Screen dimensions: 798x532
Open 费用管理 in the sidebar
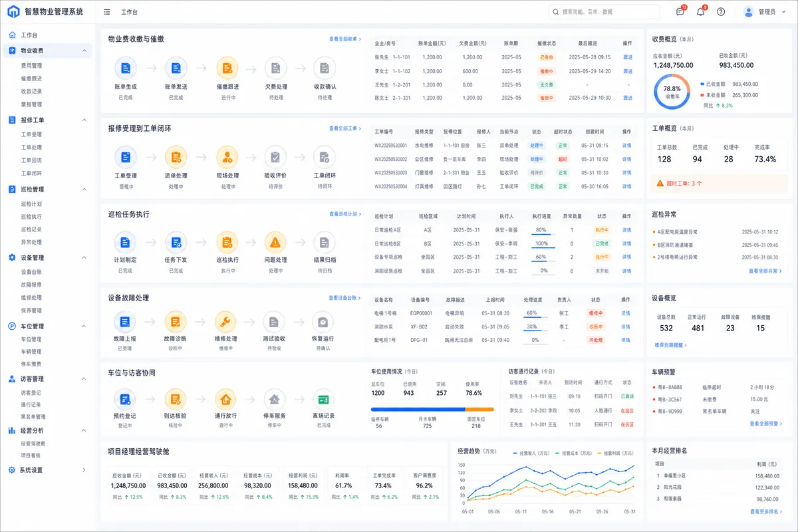point(31,66)
